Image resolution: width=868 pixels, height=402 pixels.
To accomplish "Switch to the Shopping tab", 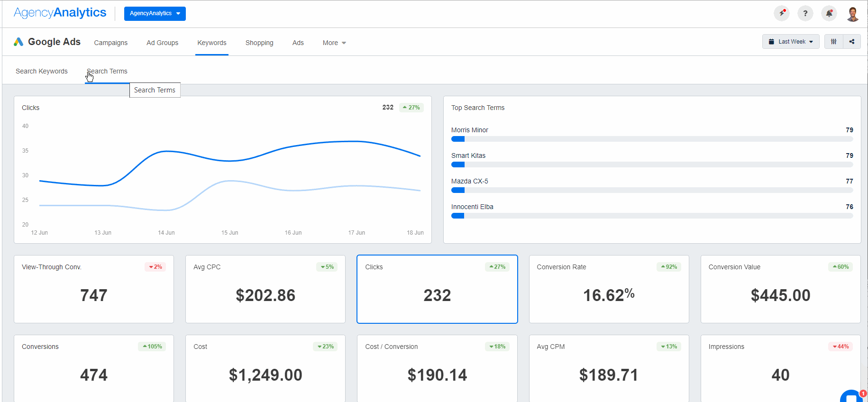I will pyautogui.click(x=259, y=43).
